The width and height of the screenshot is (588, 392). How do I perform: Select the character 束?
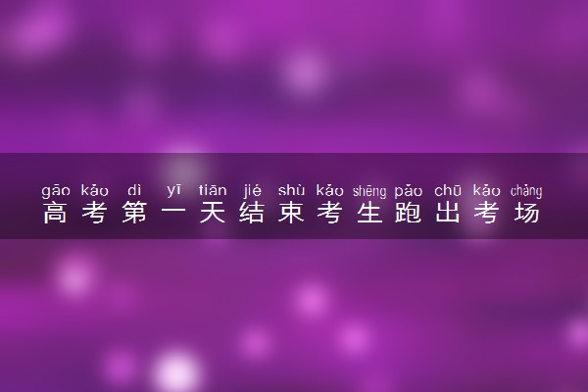(291, 213)
